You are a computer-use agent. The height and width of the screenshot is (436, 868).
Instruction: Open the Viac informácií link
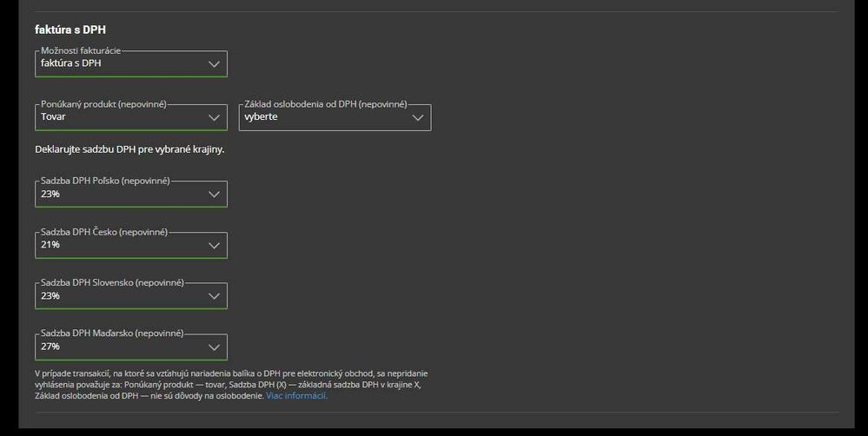point(296,396)
